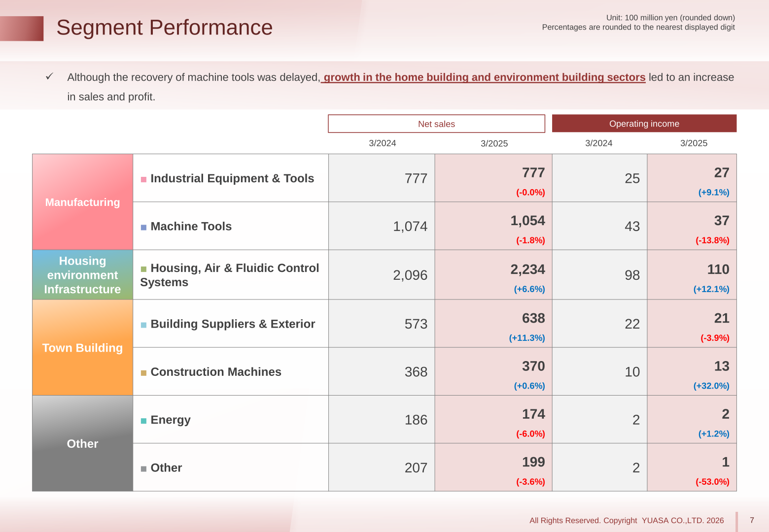Click the bold 1,054 value
Screen dimensions: 769x532
(x=527, y=221)
